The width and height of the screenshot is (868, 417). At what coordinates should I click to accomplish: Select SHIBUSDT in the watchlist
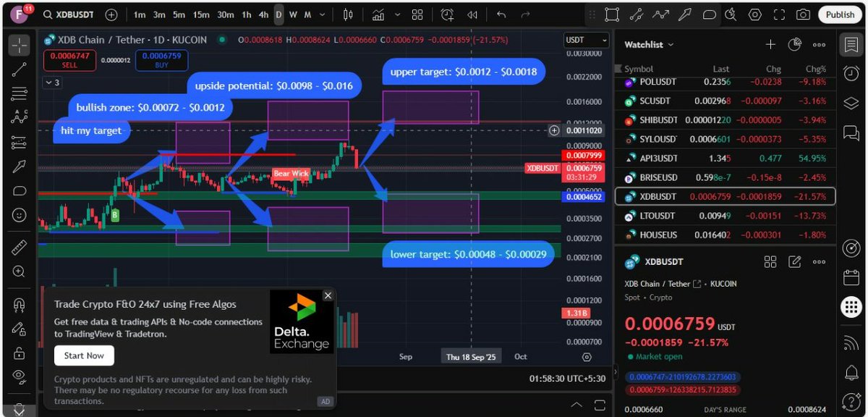click(x=725, y=120)
